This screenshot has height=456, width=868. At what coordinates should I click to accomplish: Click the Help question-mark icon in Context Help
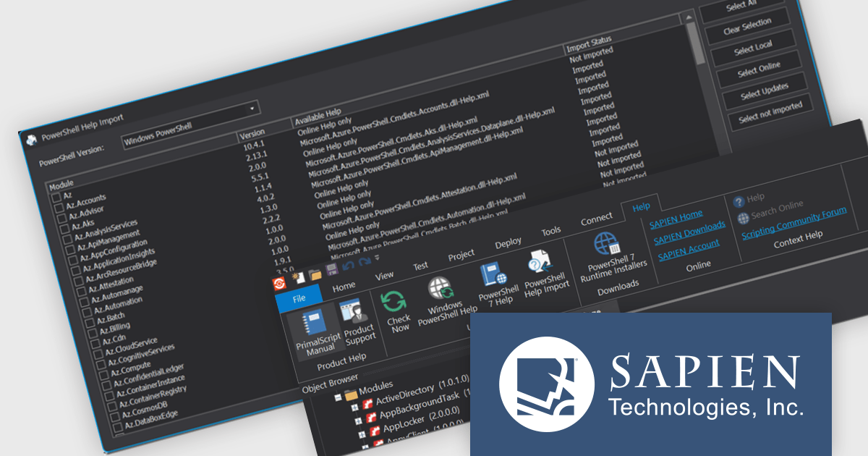[x=738, y=203]
